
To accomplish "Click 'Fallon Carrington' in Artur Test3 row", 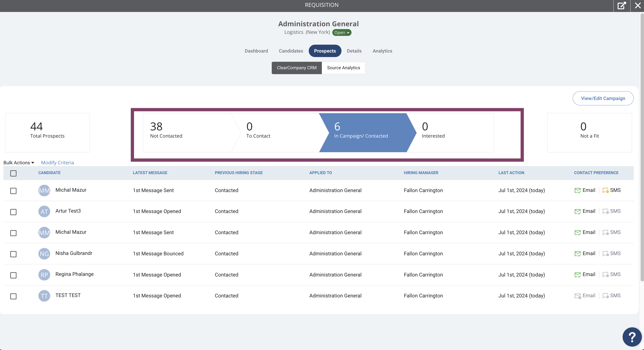I will click(423, 212).
